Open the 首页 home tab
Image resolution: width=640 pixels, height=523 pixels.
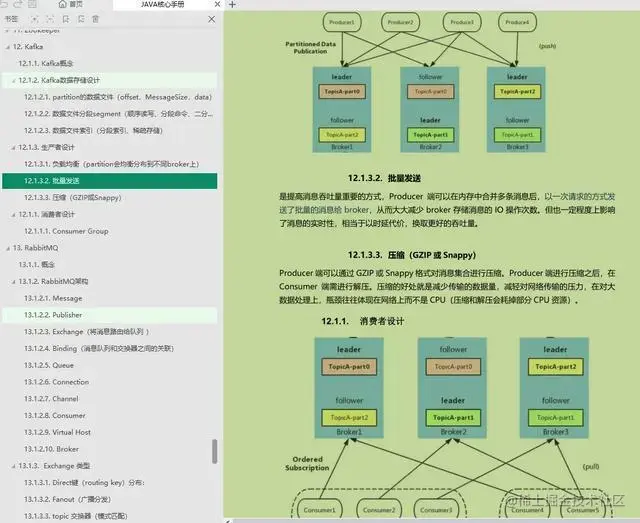tap(71, 4)
